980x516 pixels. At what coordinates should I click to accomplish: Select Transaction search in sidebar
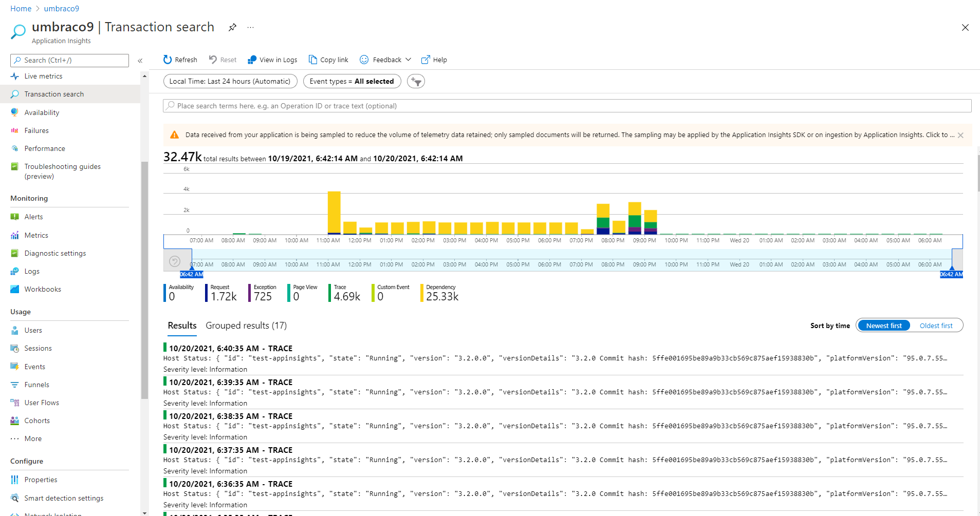(x=70, y=94)
